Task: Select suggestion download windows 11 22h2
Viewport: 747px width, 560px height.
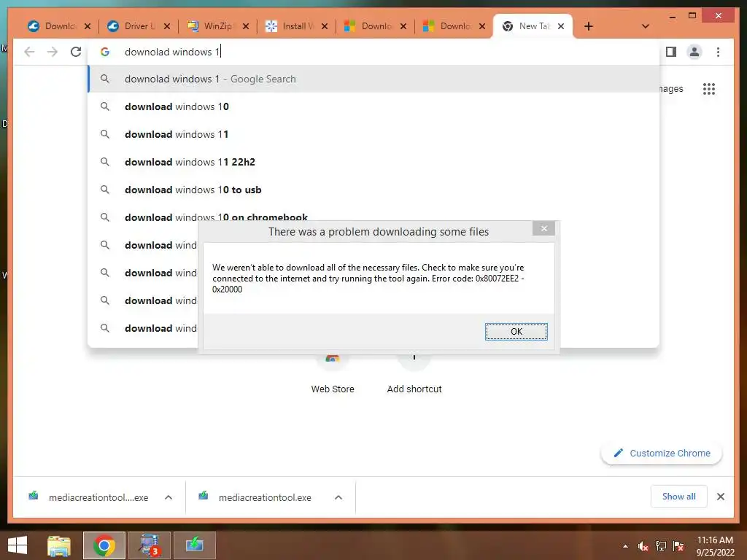Action: tap(373, 162)
